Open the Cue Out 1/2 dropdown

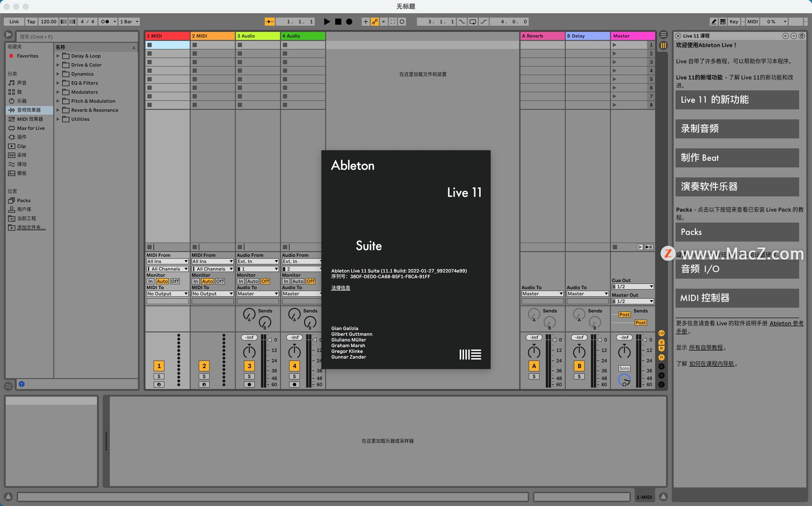pyautogui.click(x=633, y=287)
